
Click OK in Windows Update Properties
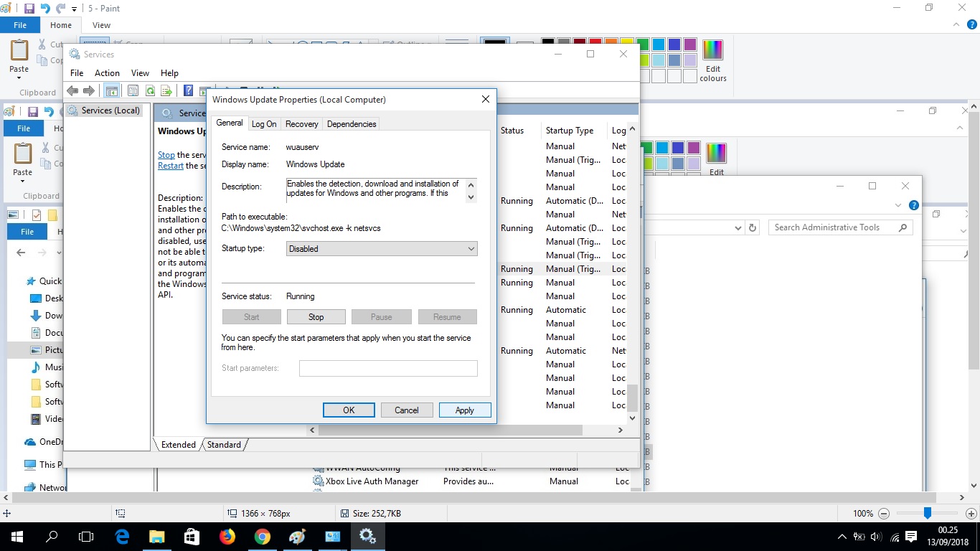pos(349,410)
